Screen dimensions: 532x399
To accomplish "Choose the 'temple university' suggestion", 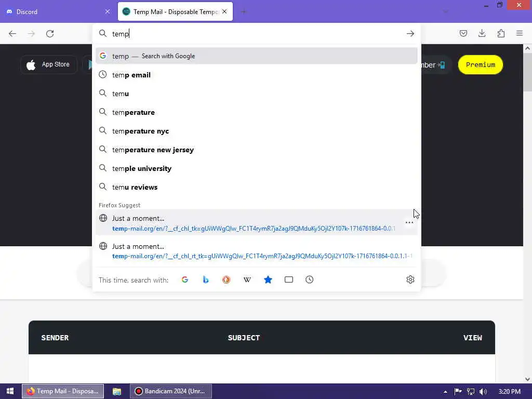I will click(257, 168).
